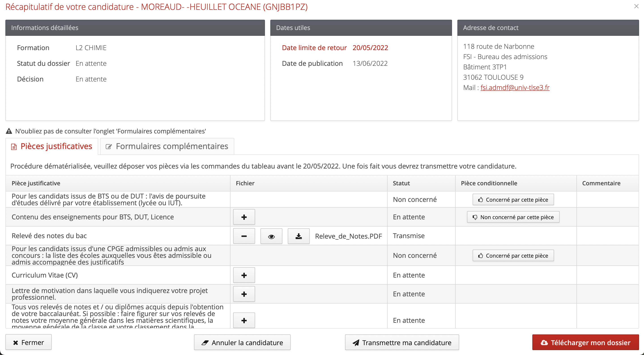Click the Releve_de_Notes.PDF file name
The height and width of the screenshot is (355, 644).
(348, 236)
